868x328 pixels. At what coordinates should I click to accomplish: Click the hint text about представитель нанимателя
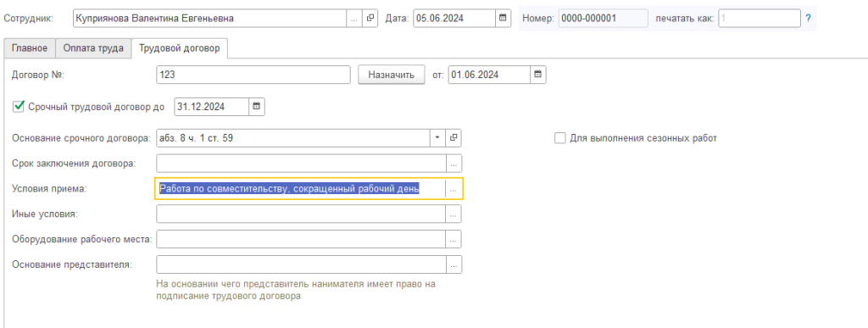pos(296,291)
